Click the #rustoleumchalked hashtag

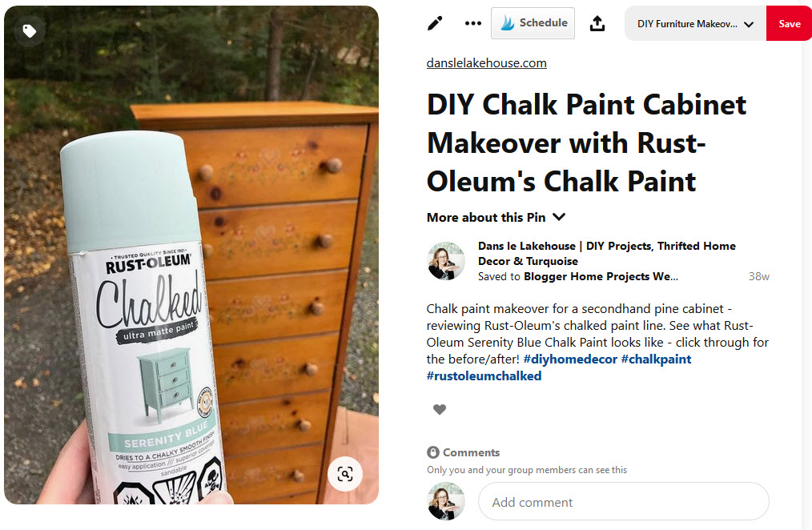(x=484, y=376)
